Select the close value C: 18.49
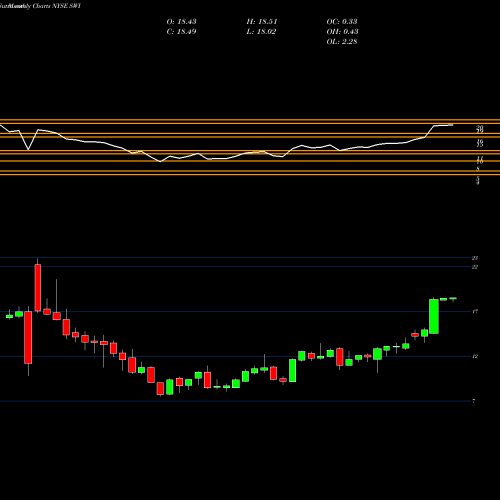The image size is (500, 500). point(181,32)
